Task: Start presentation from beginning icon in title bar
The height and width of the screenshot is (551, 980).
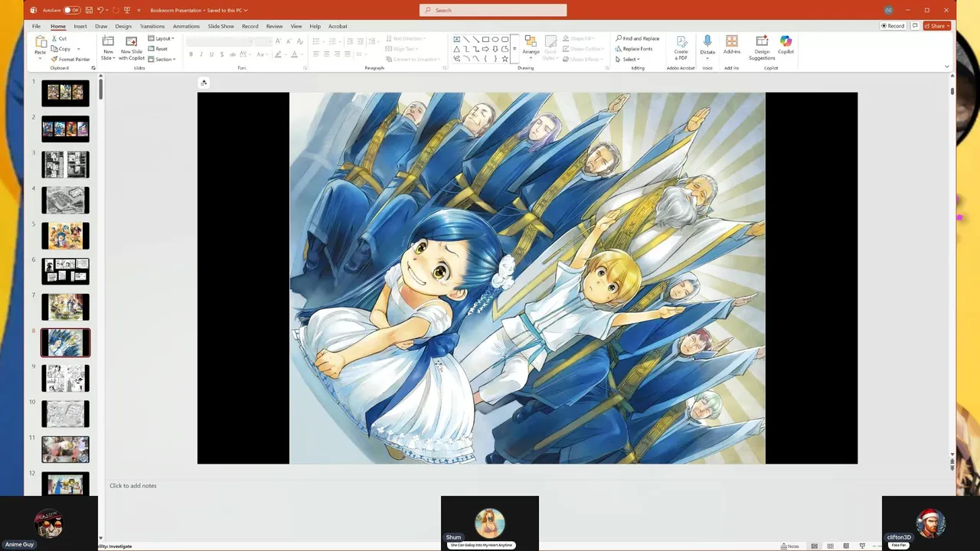Action: pos(129,10)
